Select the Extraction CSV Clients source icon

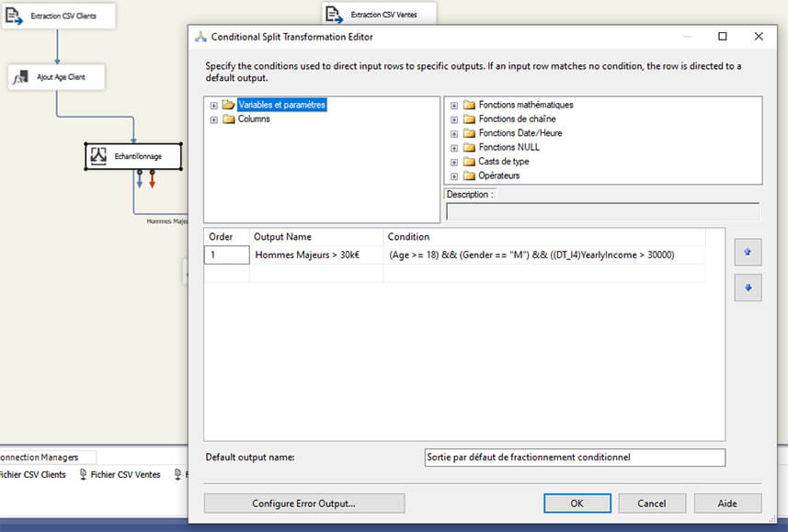[x=14, y=16]
